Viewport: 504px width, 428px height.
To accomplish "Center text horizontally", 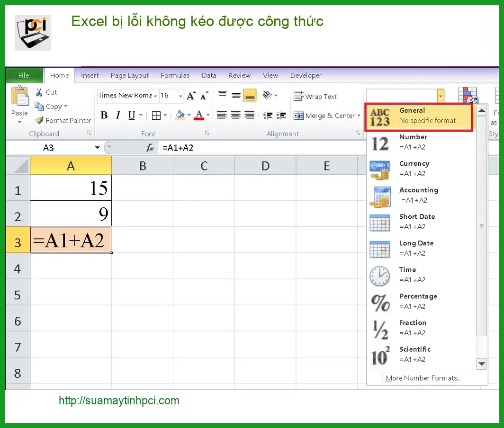I will click(235, 115).
